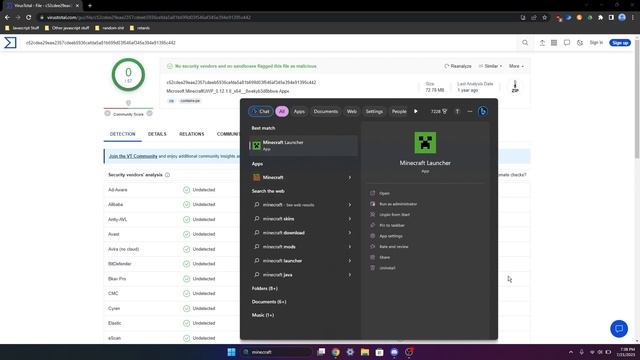This screenshot has width=640, height=360.
Task: Click the info icon beside Security vendors' analysis
Action: pos(167,175)
